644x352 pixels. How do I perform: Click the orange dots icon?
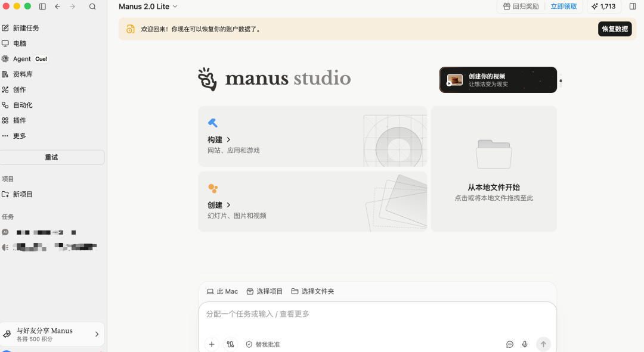(x=213, y=188)
